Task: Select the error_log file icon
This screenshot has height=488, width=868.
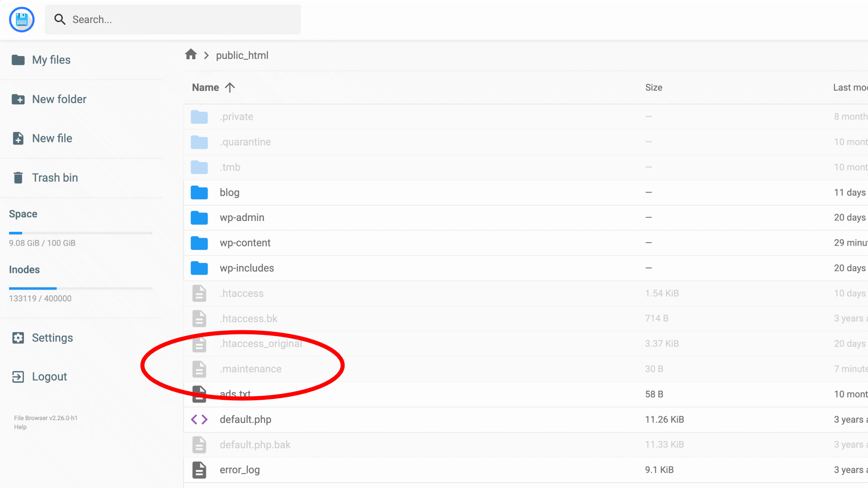Action: tap(199, 470)
